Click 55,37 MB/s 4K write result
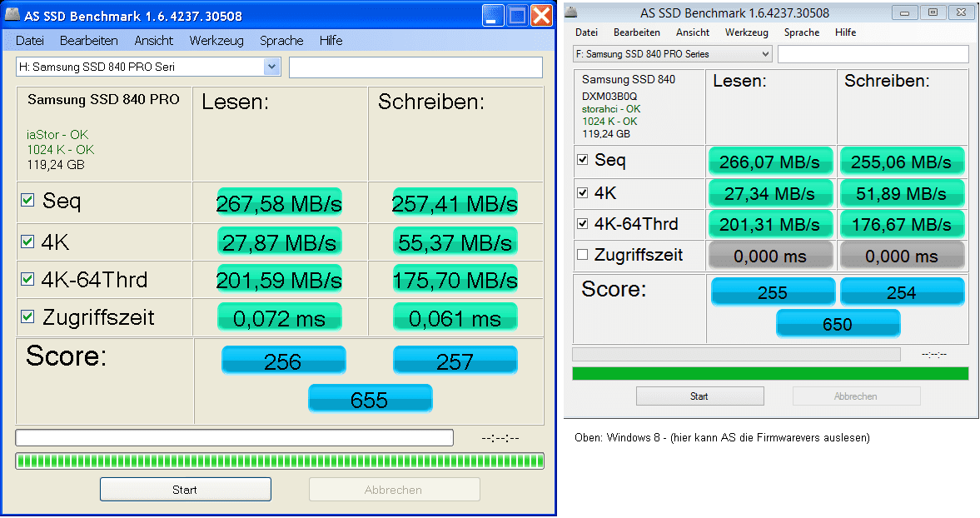The height and width of the screenshot is (518, 980). click(455, 242)
